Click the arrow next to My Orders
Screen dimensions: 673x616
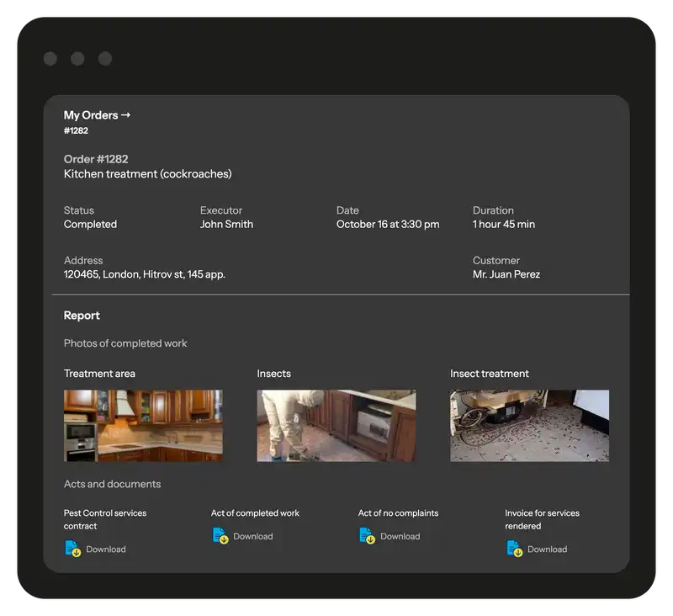click(126, 115)
